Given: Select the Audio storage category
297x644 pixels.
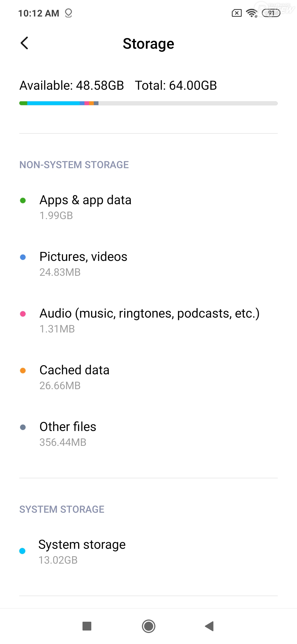Looking at the screenshot, I should (x=149, y=320).
